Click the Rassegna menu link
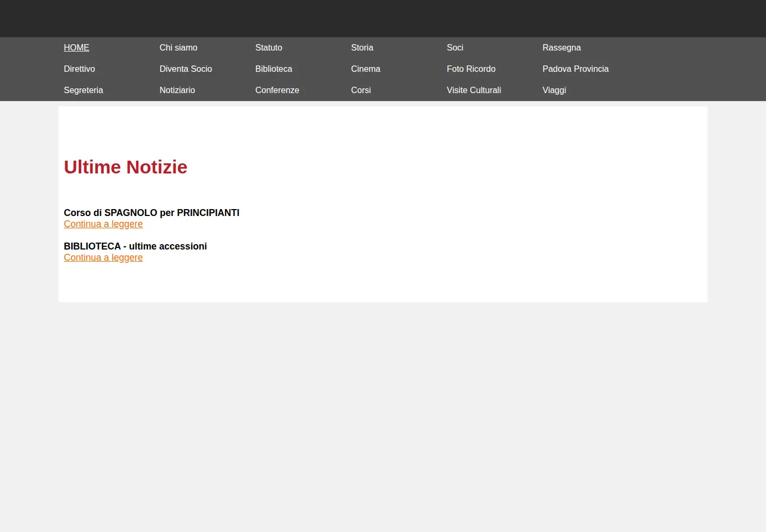This screenshot has width=766, height=532. [562, 47]
